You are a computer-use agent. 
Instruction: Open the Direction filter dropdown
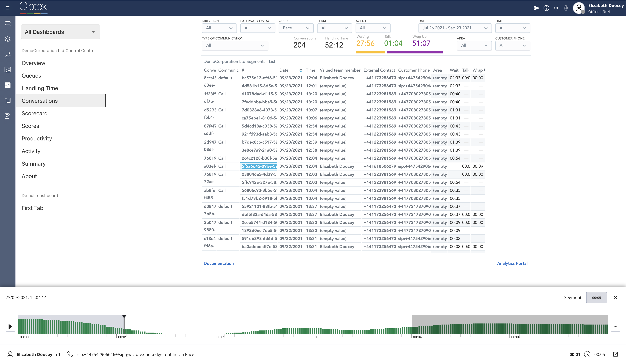pos(219,28)
